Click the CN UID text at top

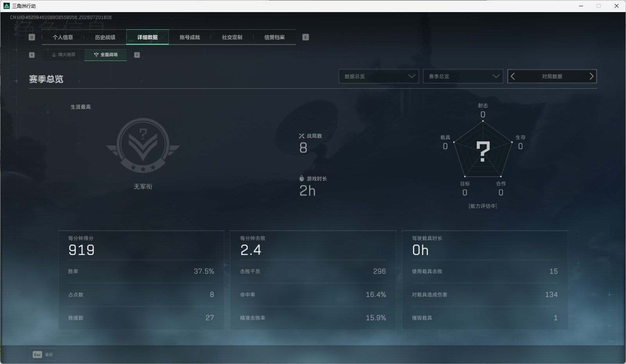point(61,17)
